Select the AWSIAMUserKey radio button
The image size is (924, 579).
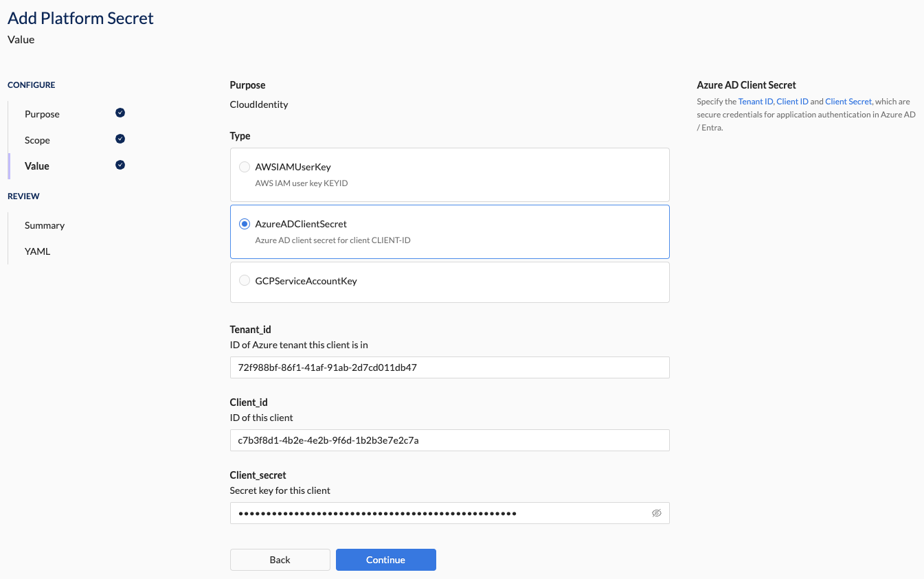[x=244, y=167]
